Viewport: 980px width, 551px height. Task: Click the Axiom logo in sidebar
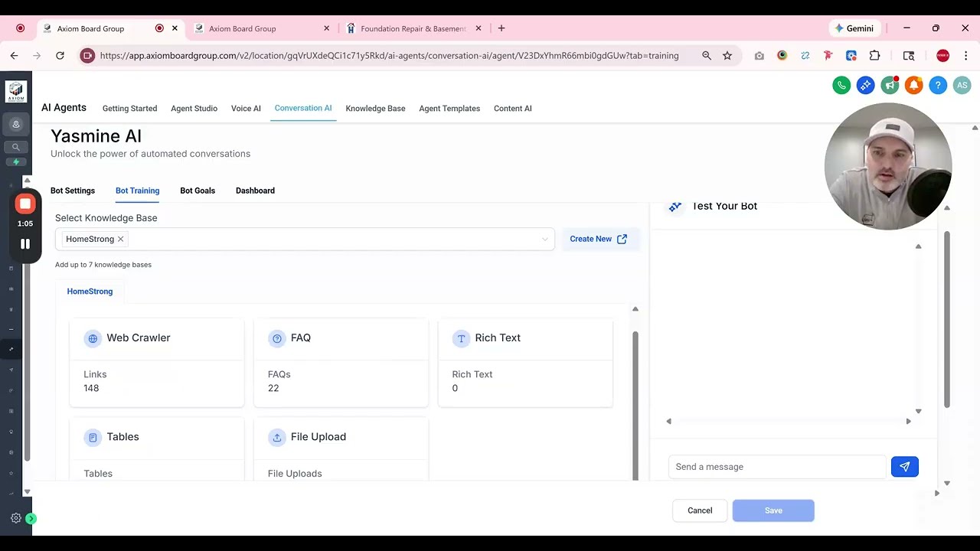click(16, 92)
